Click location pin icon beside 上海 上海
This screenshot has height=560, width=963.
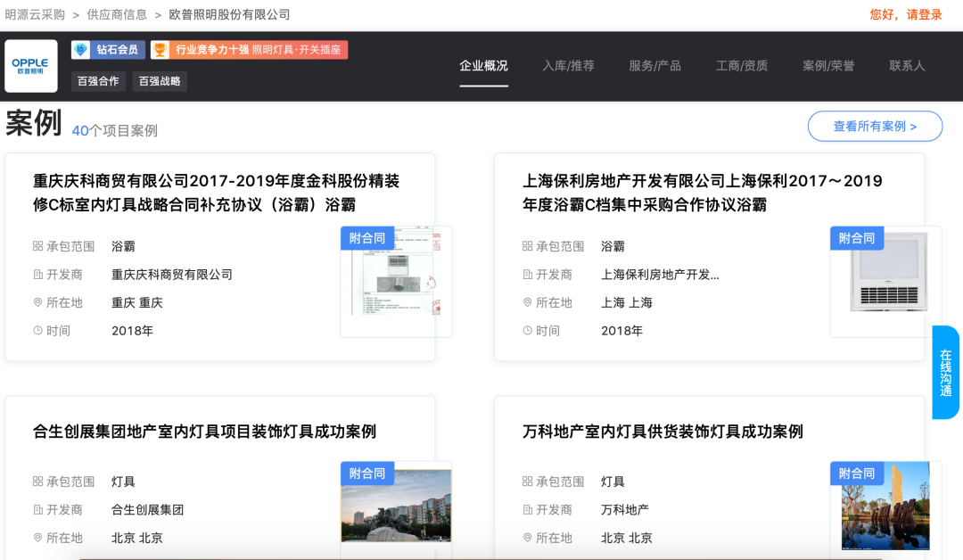[527, 302]
